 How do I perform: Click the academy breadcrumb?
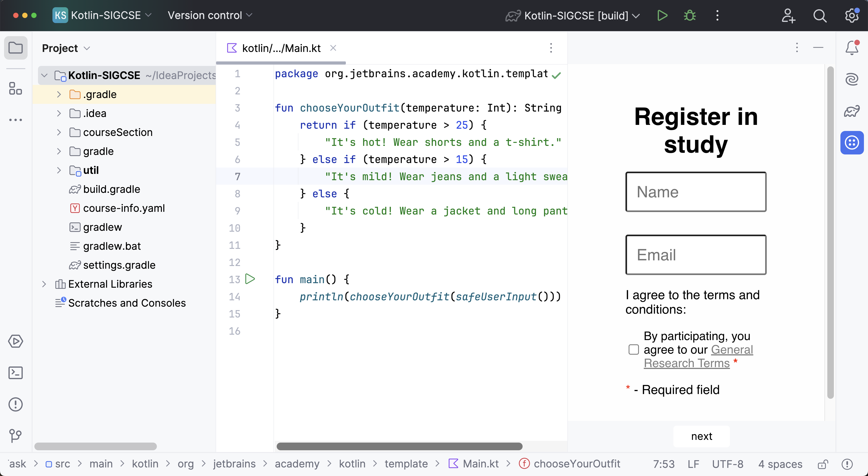pyautogui.click(x=297, y=464)
